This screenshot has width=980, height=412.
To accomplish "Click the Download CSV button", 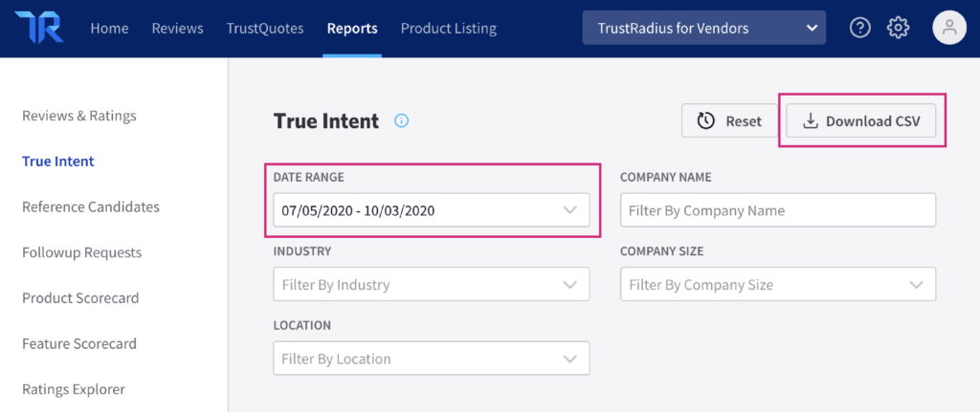I will pos(861,120).
